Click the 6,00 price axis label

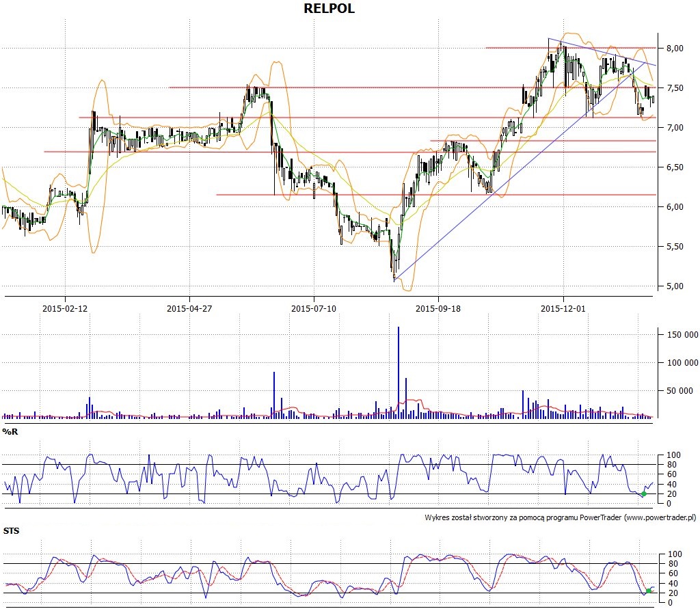675,206
